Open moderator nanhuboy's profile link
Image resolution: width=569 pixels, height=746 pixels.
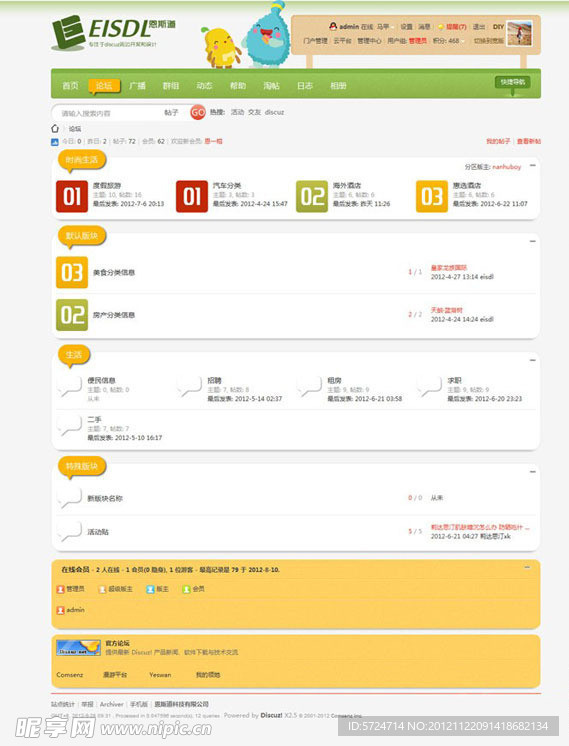click(507, 167)
